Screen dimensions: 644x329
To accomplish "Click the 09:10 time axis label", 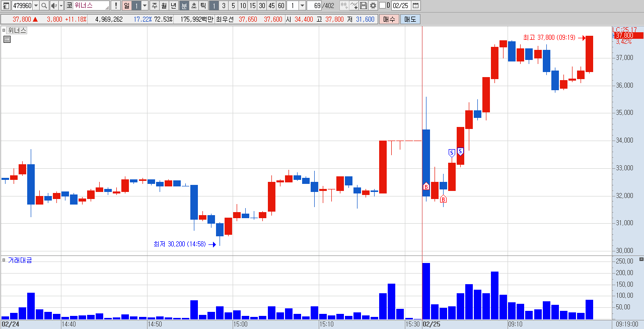I will coord(516,324).
